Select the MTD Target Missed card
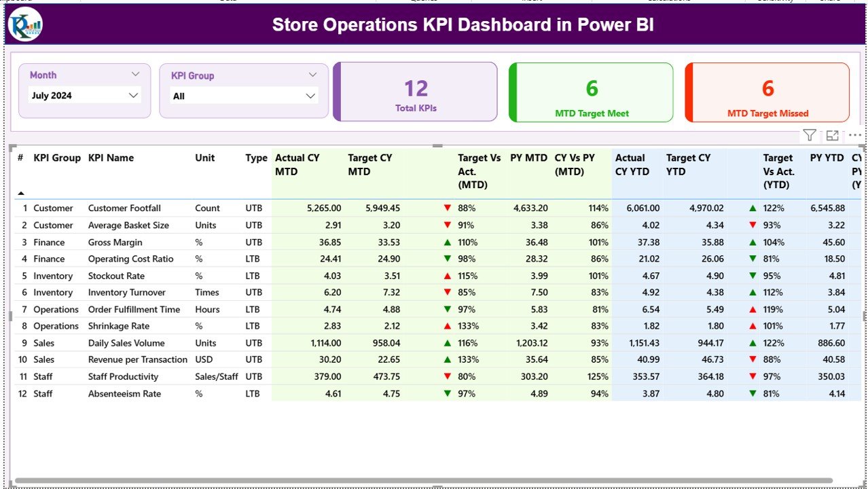 point(767,93)
